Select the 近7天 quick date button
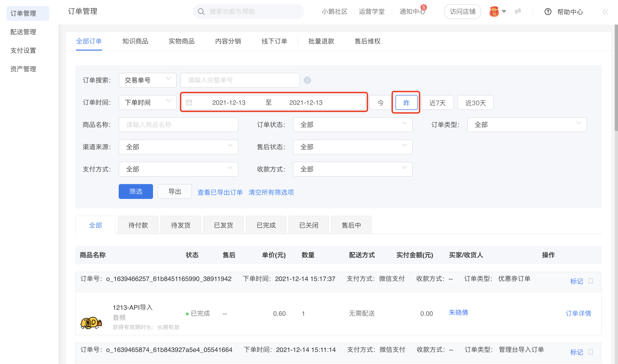This screenshot has height=364, width=618. tap(437, 102)
